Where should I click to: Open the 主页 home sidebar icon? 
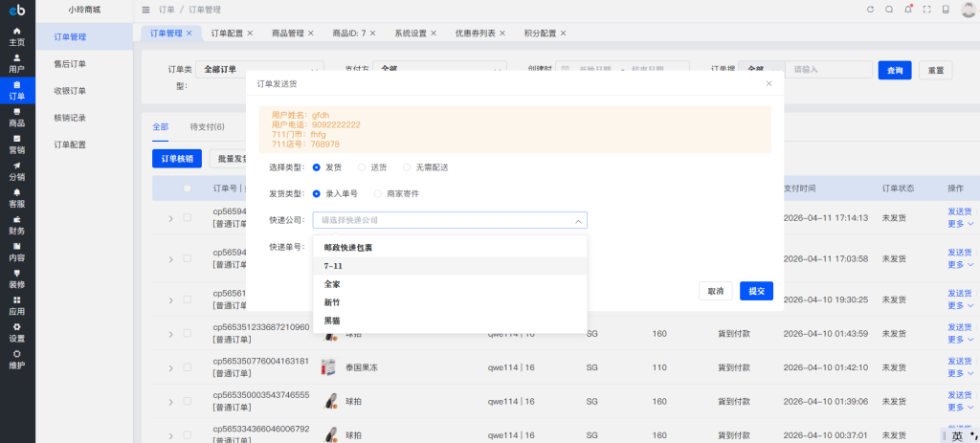(17, 37)
